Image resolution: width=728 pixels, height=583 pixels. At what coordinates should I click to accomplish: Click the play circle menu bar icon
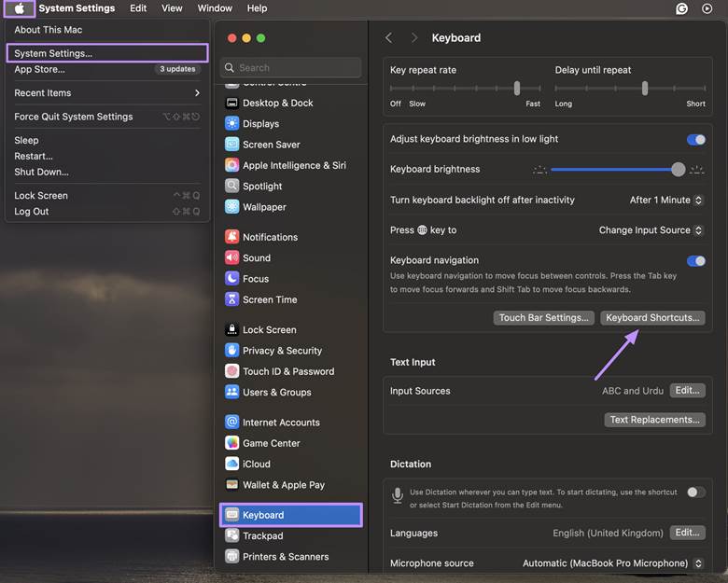pyautogui.click(x=707, y=8)
